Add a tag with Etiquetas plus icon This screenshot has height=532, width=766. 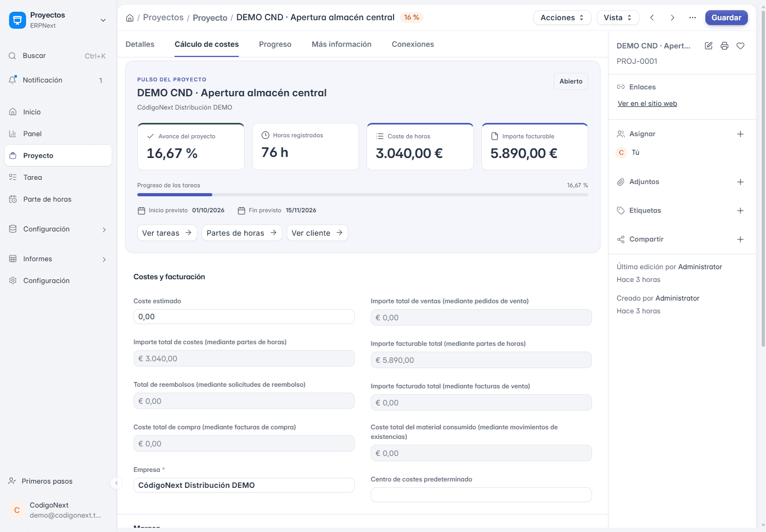[x=740, y=211]
